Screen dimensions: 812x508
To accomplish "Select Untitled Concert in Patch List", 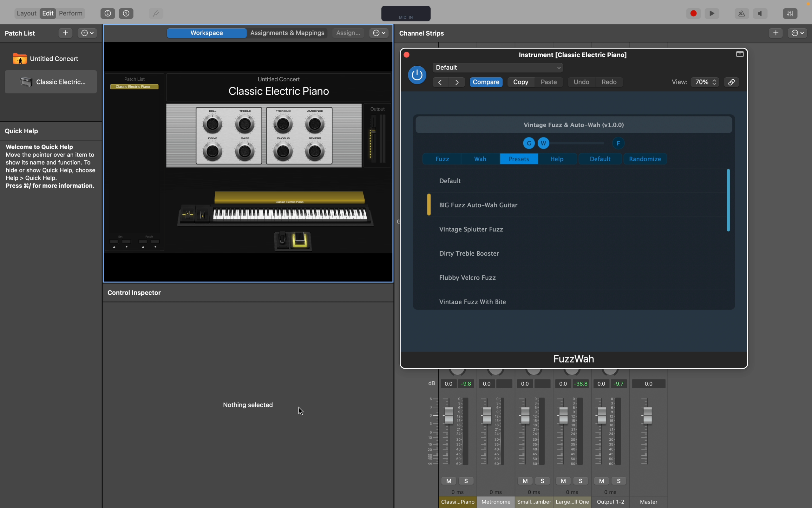I will tap(51, 59).
